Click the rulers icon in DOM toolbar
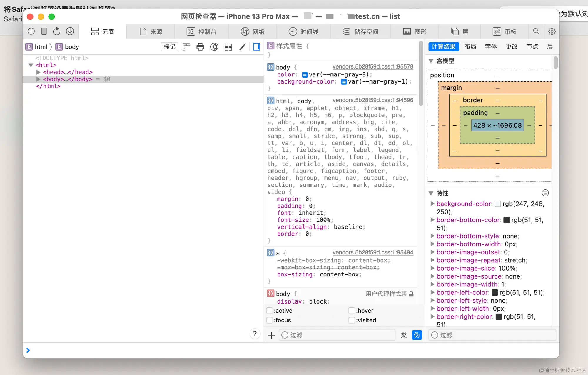Screen dimensions: 588x375 (186, 47)
